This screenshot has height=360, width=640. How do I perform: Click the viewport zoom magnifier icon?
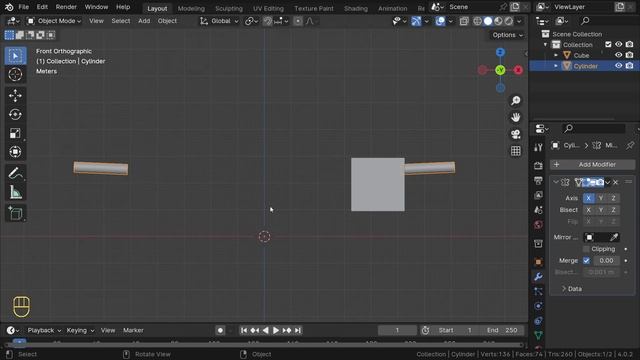tap(516, 100)
